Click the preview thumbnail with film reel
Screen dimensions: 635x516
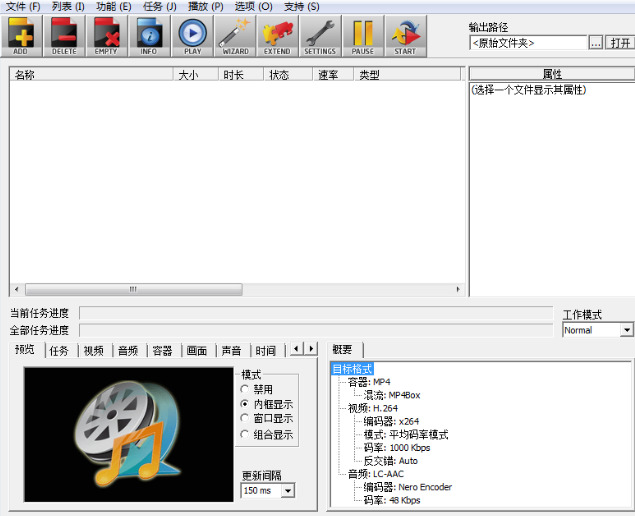coord(129,434)
